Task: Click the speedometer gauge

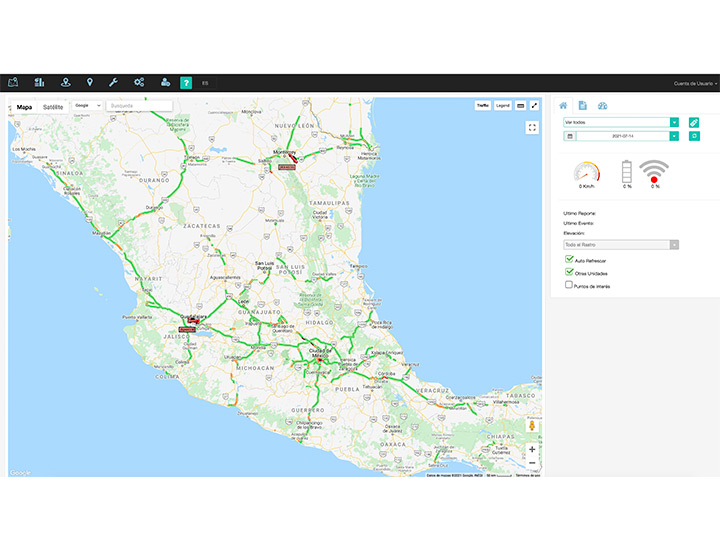Action: 586,173
